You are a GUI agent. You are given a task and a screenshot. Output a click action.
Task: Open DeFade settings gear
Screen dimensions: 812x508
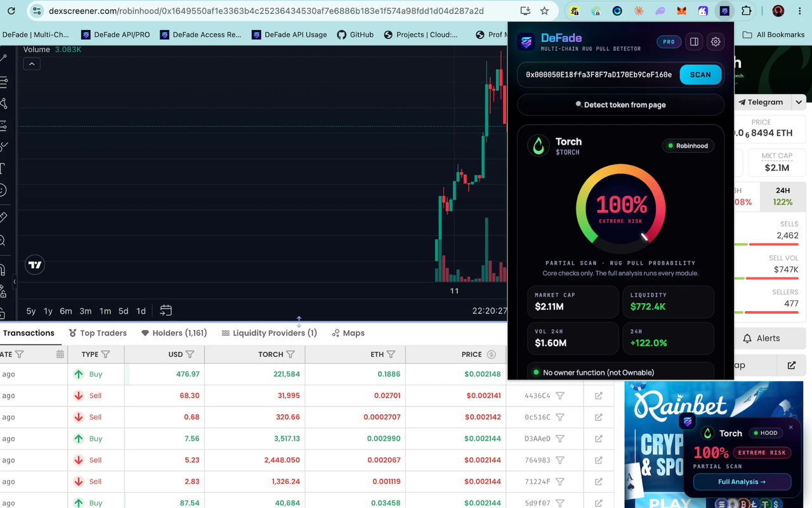pyautogui.click(x=716, y=42)
